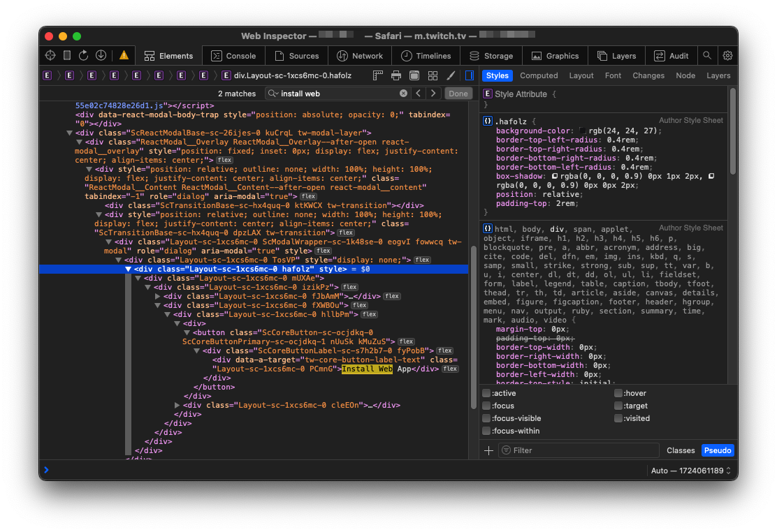Toggle the :visited pseudo-class checkbox
Screen dimensions: 777x532
click(618, 418)
